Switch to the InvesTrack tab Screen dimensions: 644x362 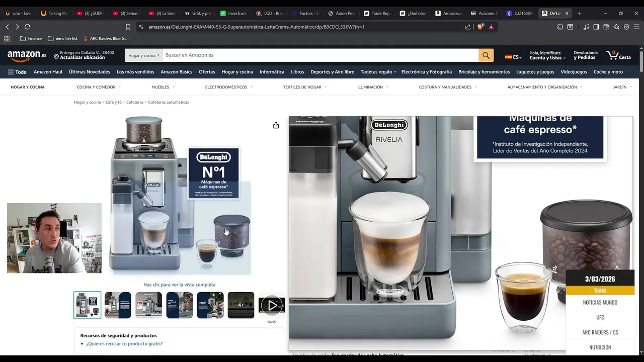(234, 14)
